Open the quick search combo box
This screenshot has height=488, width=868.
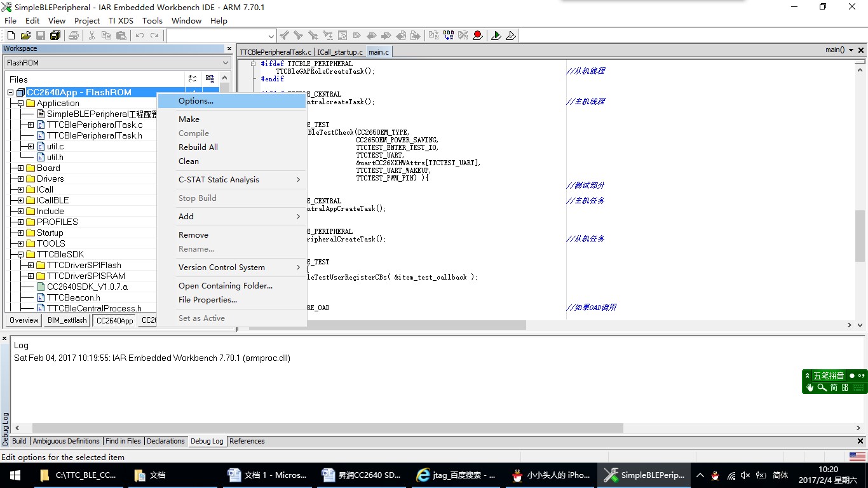[221, 36]
